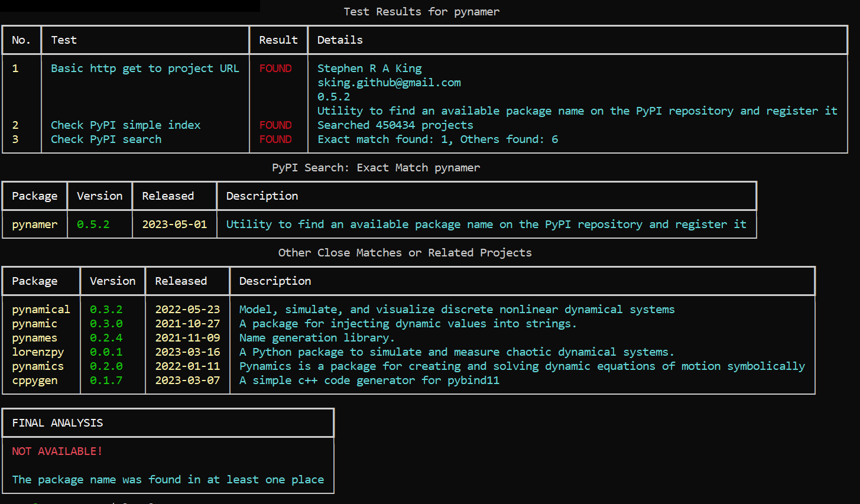This screenshot has width=860, height=504.
Task: Click the pynamer package name cell
Action: point(35,225)
